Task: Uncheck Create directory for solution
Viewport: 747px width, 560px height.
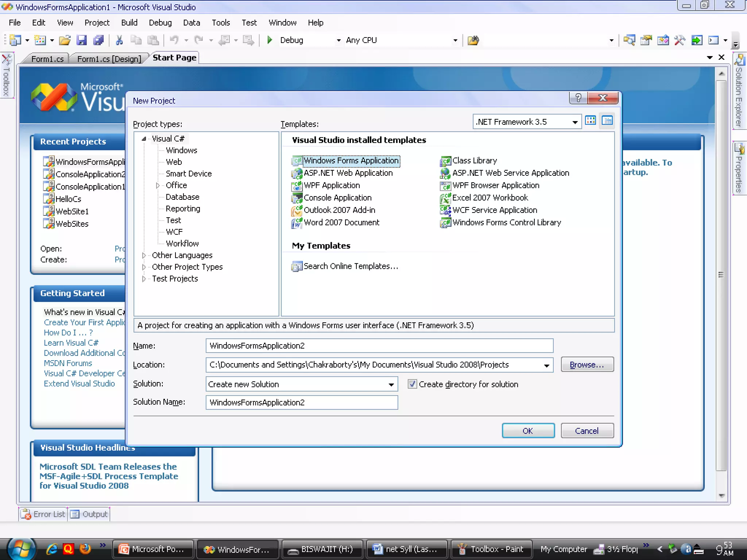Action: coord(412,384)
